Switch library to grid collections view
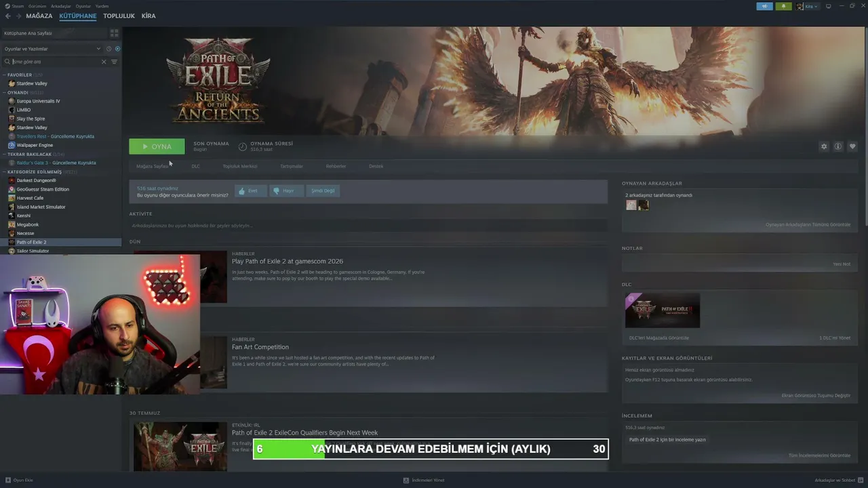Image resolution: width=868 pixels, height=488 pixels. (x=114, y=33)
